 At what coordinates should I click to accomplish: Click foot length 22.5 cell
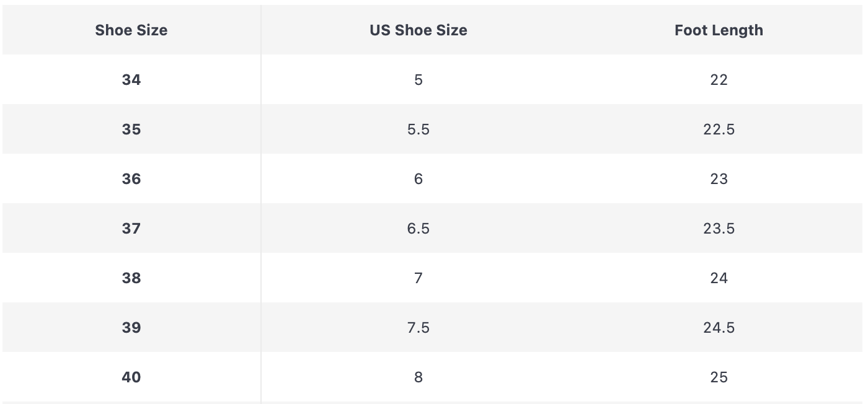click(x=719, y=129)
